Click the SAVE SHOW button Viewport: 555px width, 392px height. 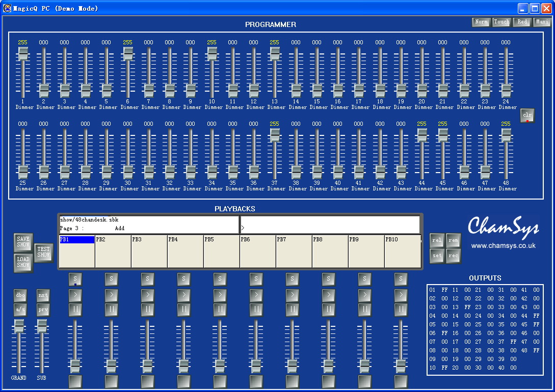coord(23,242)
